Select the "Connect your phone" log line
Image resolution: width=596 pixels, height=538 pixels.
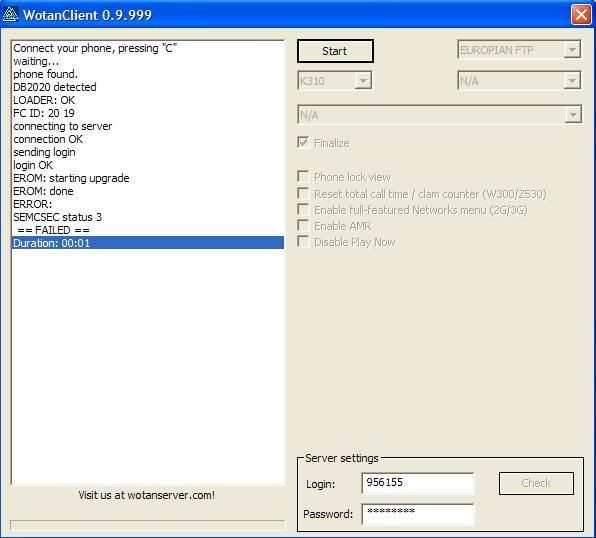click(148, 48)
